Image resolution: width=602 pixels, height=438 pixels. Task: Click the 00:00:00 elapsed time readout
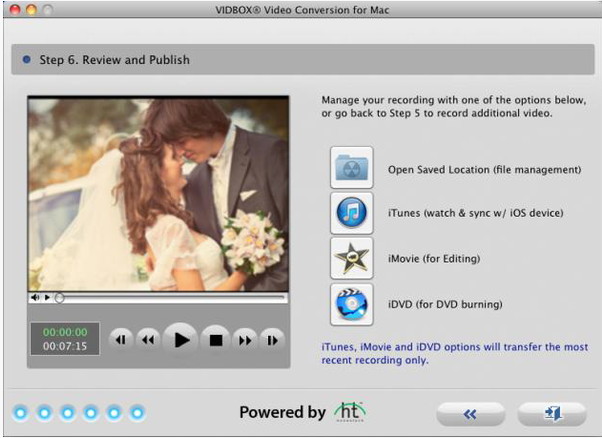click(65, 332)
